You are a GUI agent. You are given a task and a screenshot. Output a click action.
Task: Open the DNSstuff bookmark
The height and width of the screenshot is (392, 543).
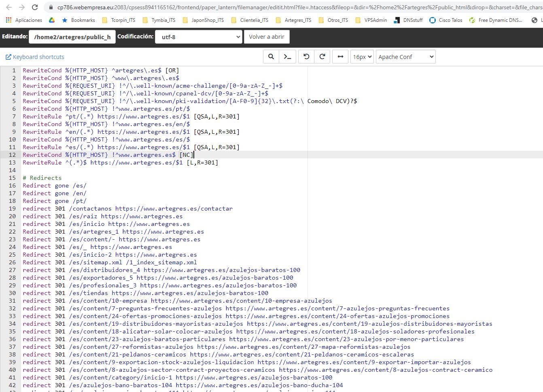coord(408,20)
